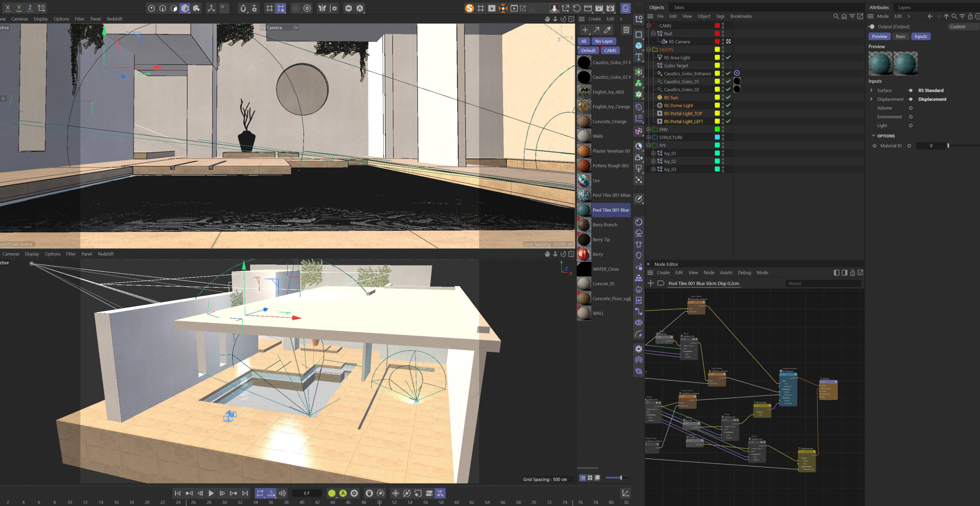Open the Bookmarks menu in Objects manager
The width and height of the screenshot is (980, 506).
pos(741,16)
